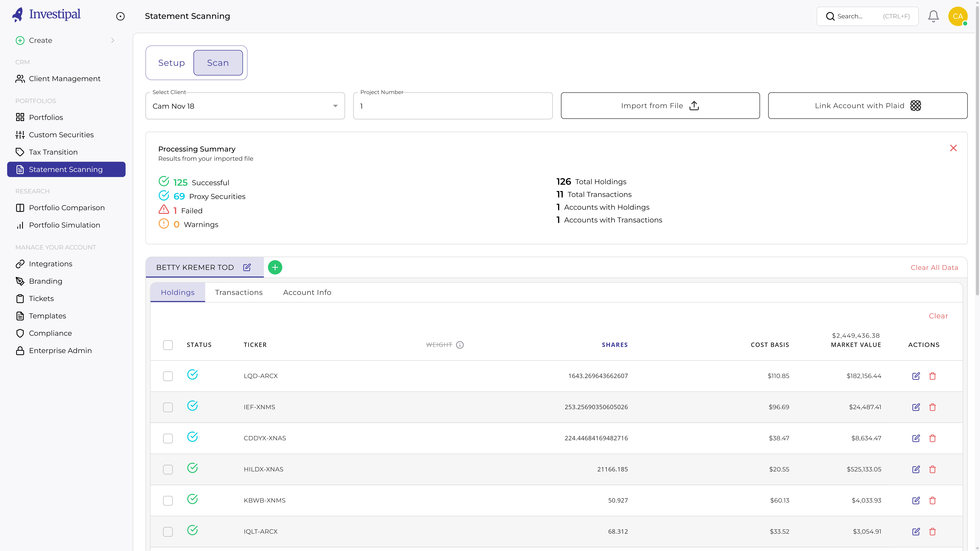Image resolution: width=980 pixels, height=551 pixels.
Task: Delete the HILDX-XNAS holding
Action: [x=932, y=470]
